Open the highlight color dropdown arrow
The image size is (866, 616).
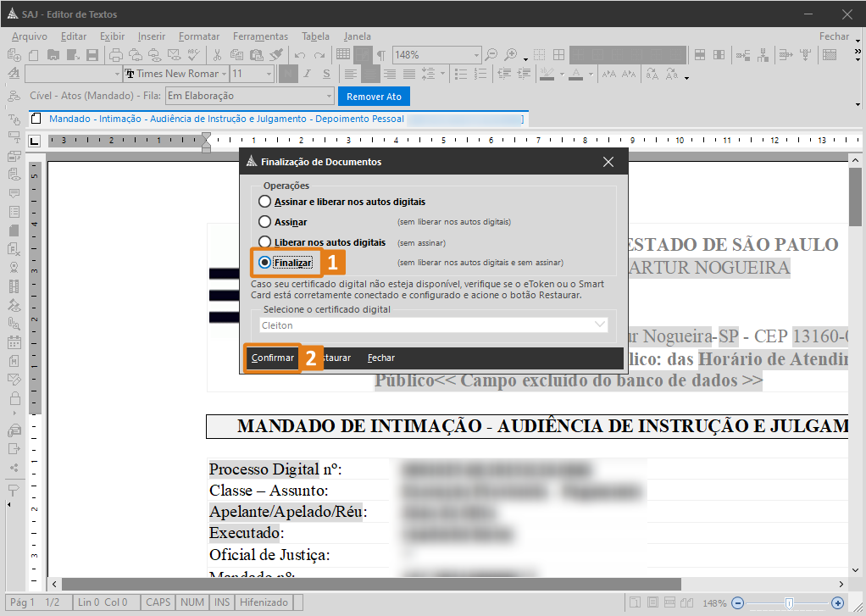coord(563,74)
